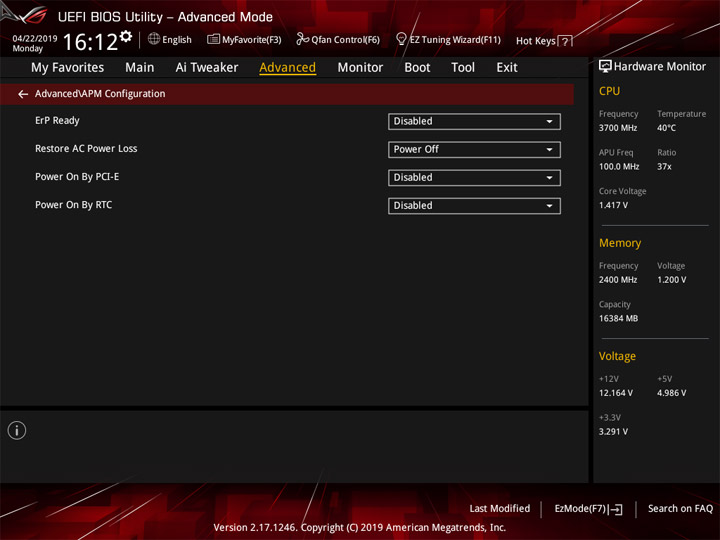Click the Qfan Control fan icon
Image resolution: width=720 pixels, height=540 pixels.
[302, 39]
